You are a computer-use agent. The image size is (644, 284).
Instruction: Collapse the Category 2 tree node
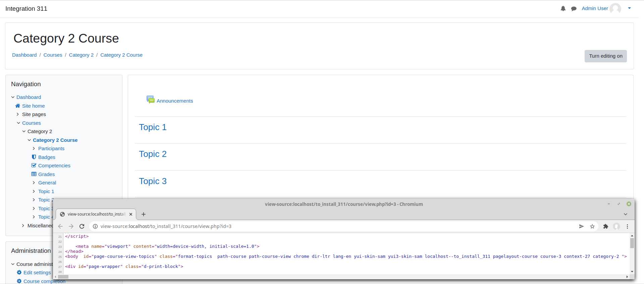[x=24, y=131]
